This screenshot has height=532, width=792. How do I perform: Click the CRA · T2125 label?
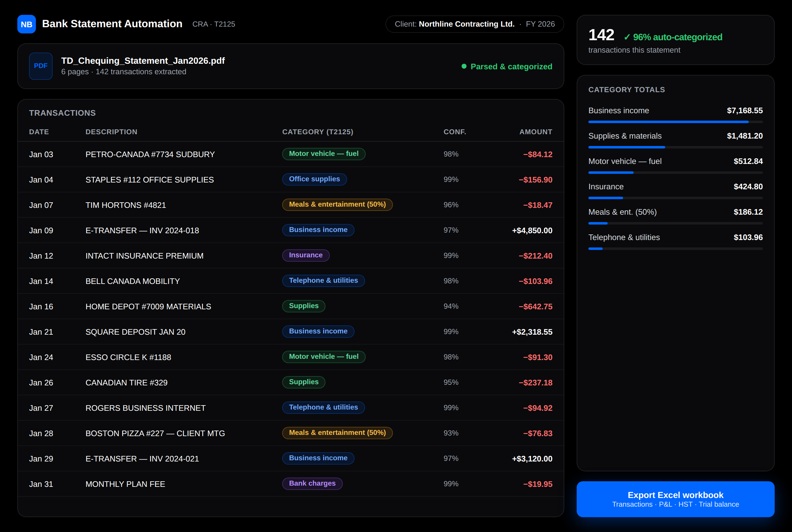pyautogui.click(x=214, y=24)
